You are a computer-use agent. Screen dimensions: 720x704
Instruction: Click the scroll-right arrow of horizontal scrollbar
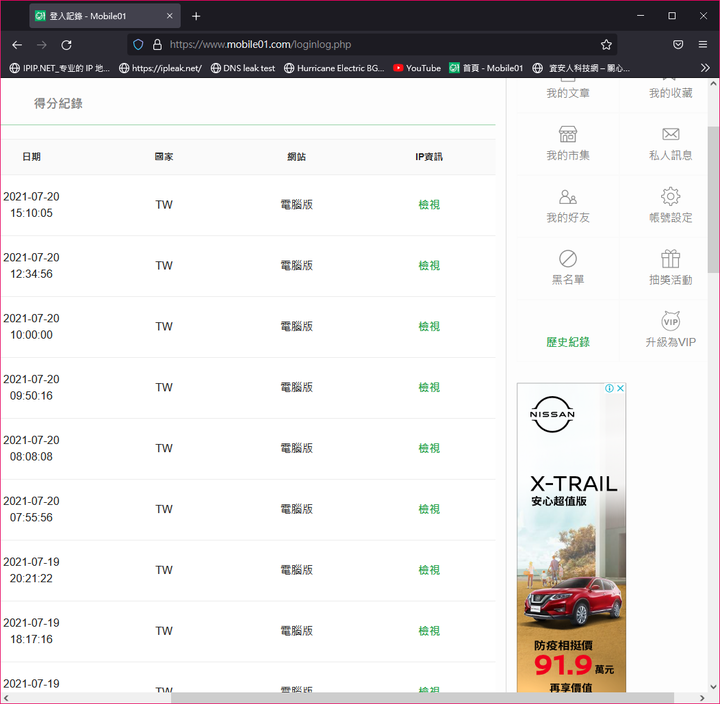click(702, 698)
